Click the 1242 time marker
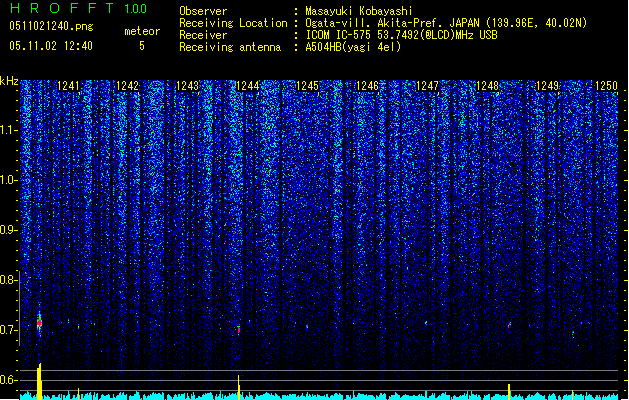This screenshot has height=400, width=629. click(128, 86)
